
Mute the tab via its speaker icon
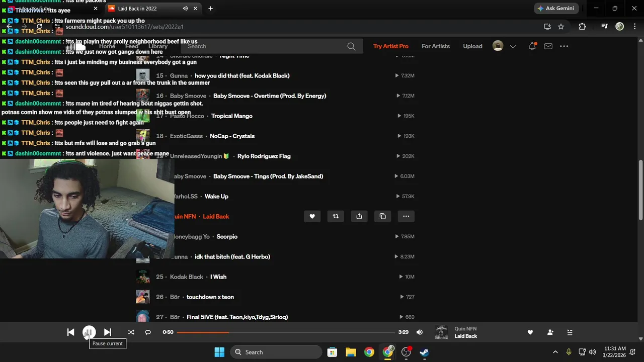[185, 9]
